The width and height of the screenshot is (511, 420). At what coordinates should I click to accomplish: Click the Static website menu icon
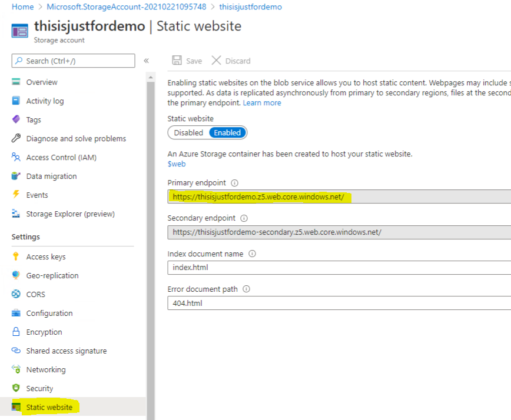[x=16, y=406]
